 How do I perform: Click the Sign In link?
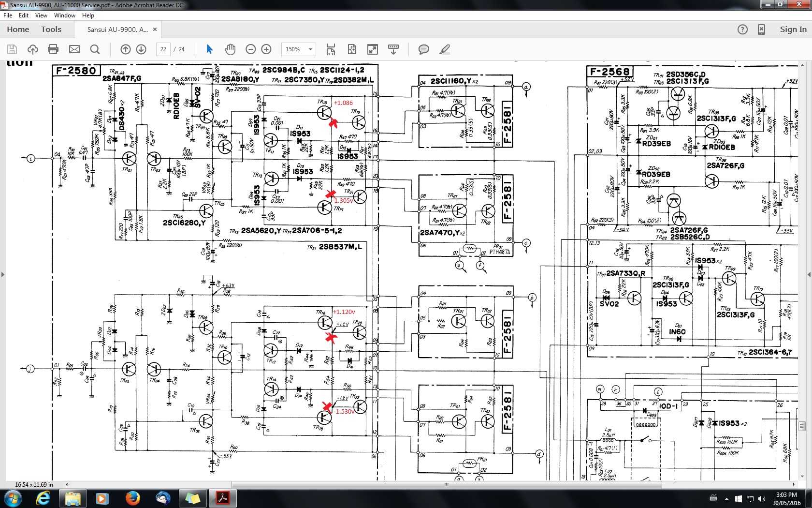click(x=793, y=30)
